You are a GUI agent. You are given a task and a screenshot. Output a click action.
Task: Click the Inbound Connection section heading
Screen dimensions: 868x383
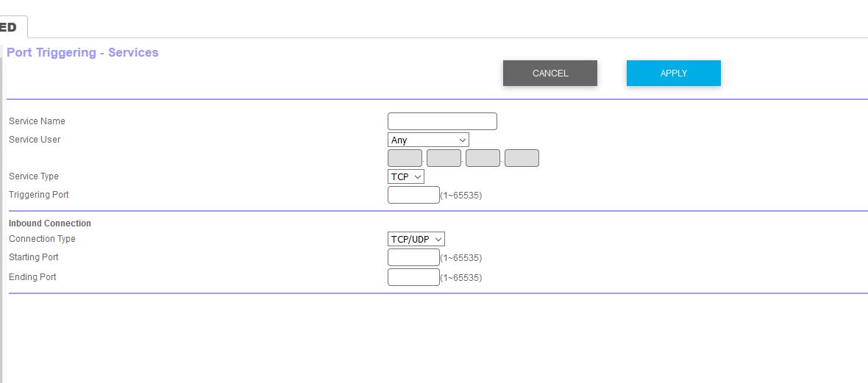coord(50,223)
